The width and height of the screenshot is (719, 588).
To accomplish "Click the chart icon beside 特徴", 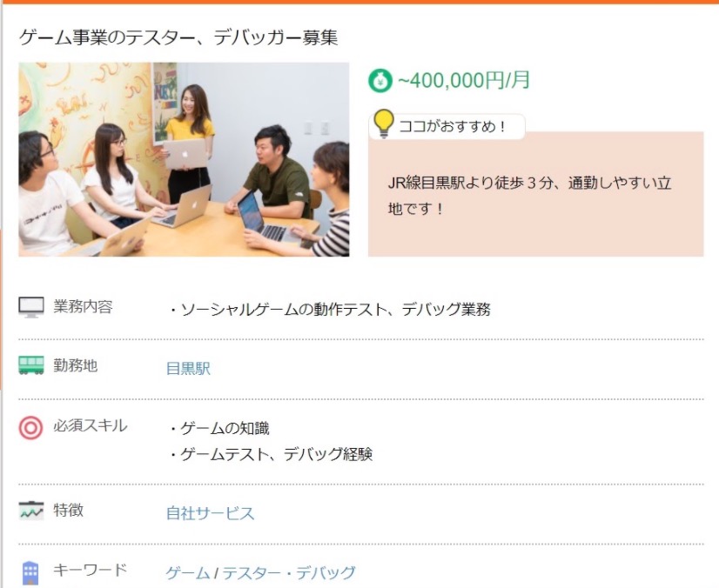I will click(x=31, y=510).
